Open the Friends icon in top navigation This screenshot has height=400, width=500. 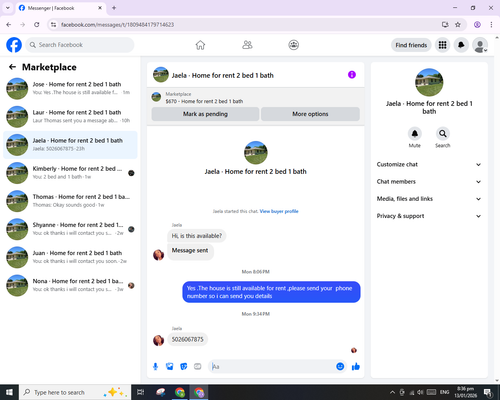(x=247, y=45)
